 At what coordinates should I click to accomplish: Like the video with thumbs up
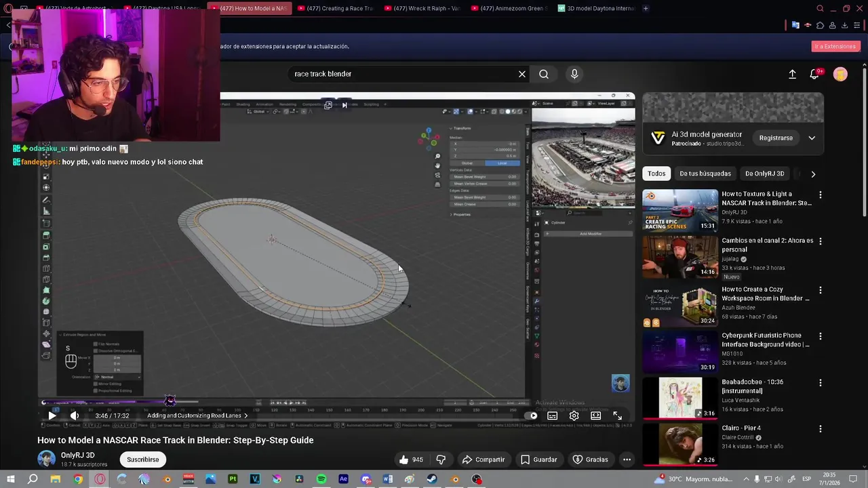click(411, 460)
